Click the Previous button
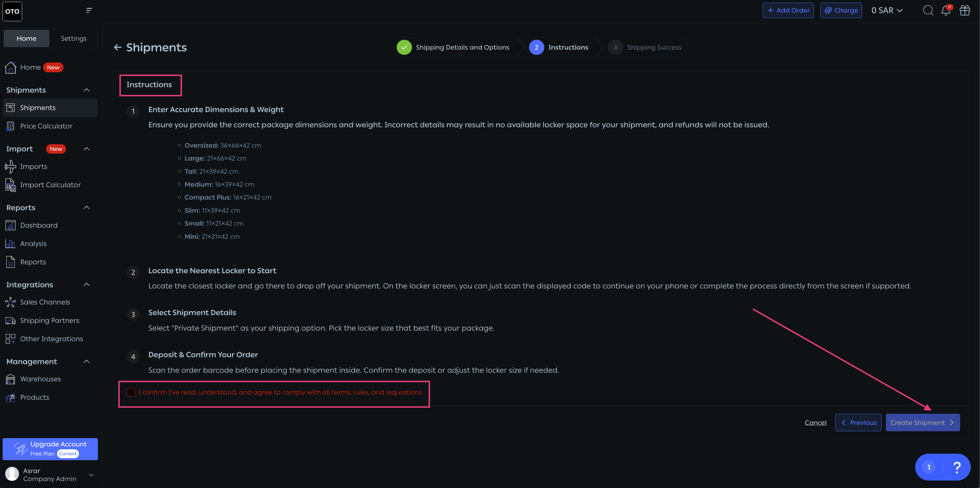The width and height of the screenshot is (980, 488). pyautogui.click(x=858, y=423)
